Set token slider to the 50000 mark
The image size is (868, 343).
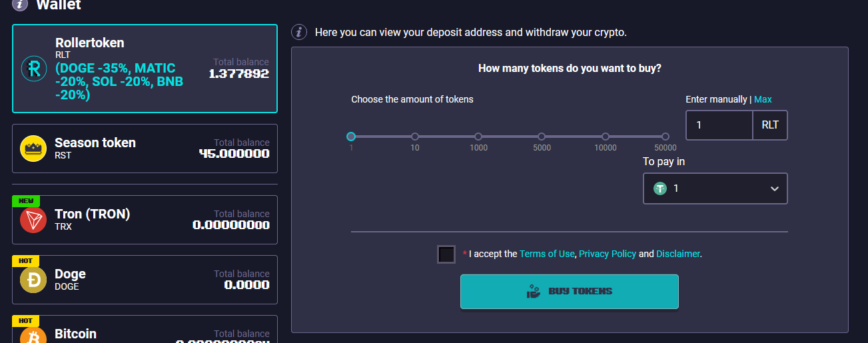click(x=665, y=137)
